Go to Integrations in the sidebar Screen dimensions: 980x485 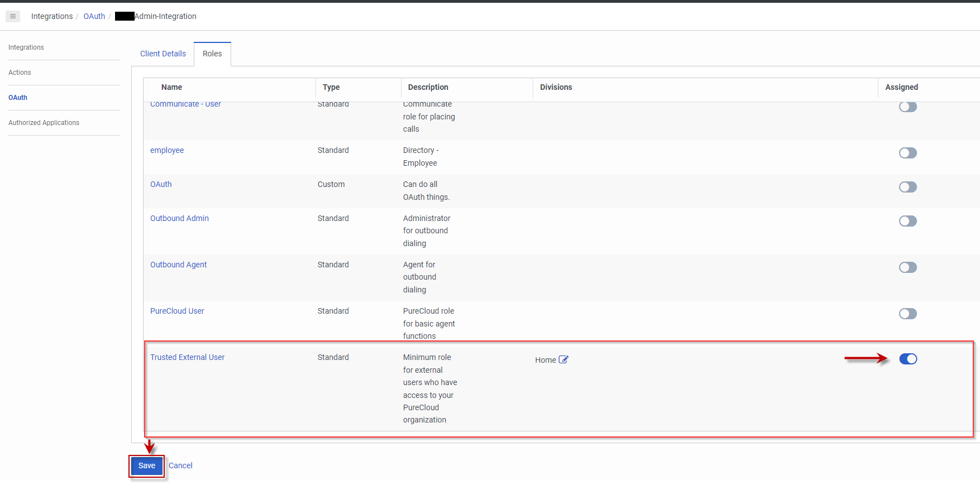(26, 47)
